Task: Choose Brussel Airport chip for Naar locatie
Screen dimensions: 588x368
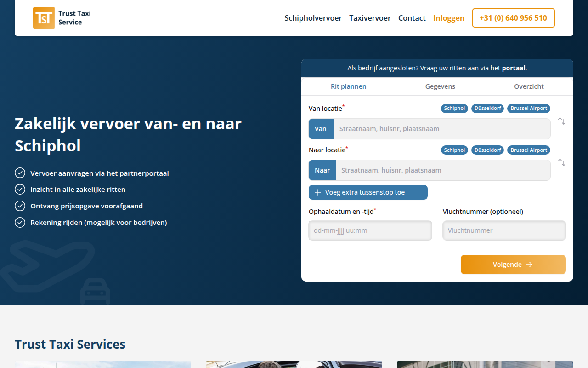Action: tap(529, 150)
